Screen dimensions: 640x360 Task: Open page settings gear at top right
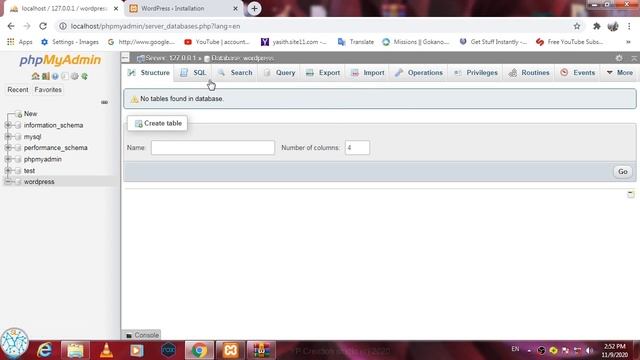tap(619, 58)
